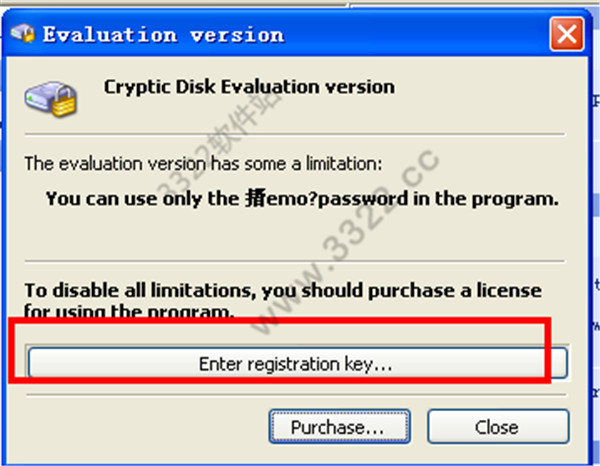Image resolution: width=600 pixels, height=466 pixels.
Task: Click the Close button at bottom right
Action: (497, 427)
